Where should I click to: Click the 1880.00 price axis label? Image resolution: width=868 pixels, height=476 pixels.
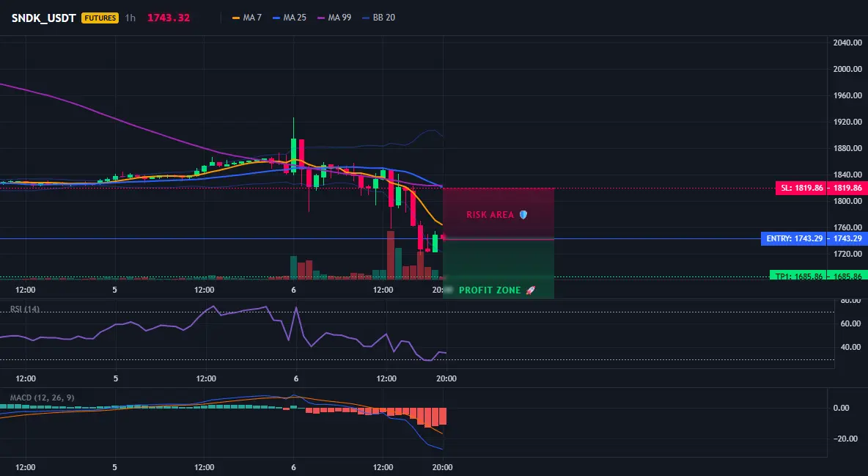[847, 148]
